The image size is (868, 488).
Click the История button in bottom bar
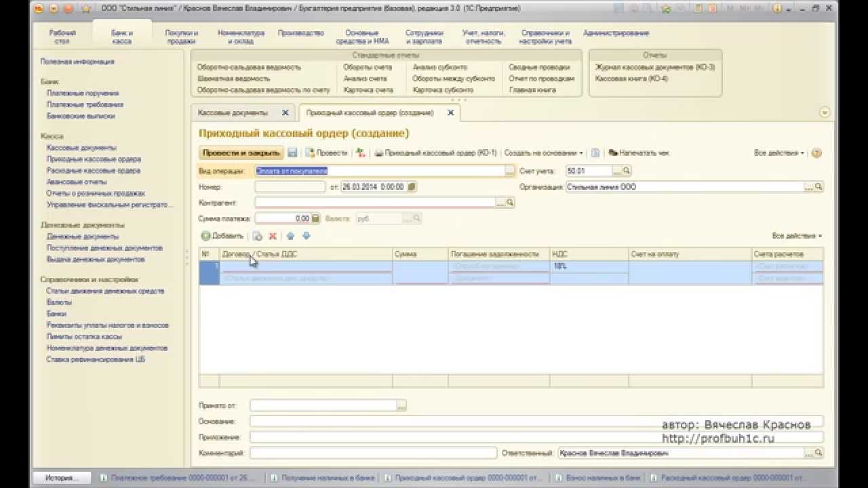pos(62,478)
